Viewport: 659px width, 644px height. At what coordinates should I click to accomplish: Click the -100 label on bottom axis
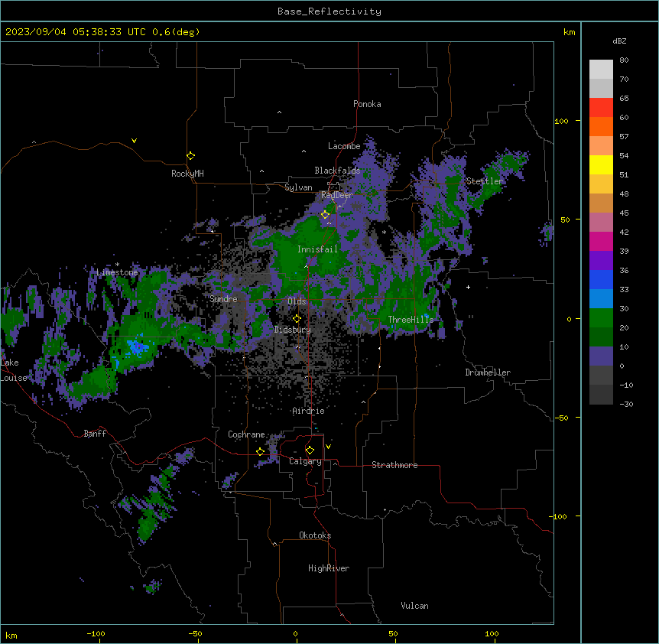click(x=96, y=633)
